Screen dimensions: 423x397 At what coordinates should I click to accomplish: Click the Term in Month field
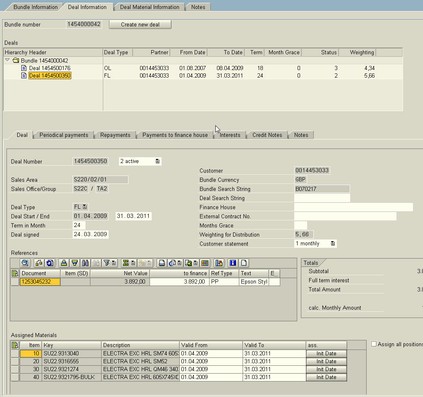pyautogui.click(x=79, y=225)
